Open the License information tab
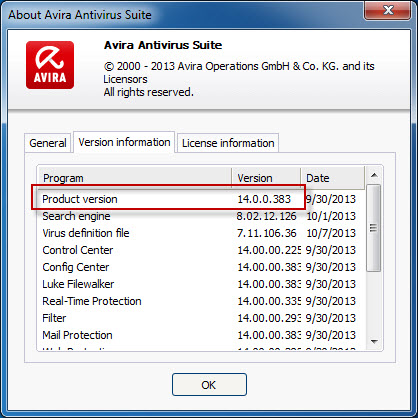 pyautogui.click(x=228, y=143)
